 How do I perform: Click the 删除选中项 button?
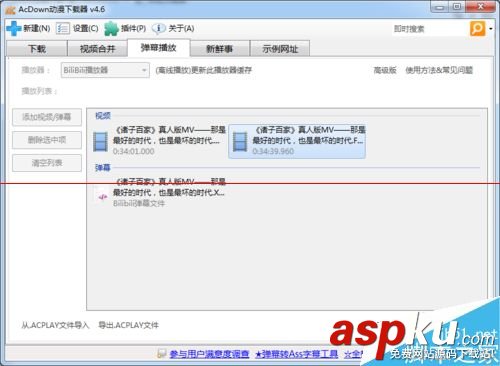tap(47, 140)
